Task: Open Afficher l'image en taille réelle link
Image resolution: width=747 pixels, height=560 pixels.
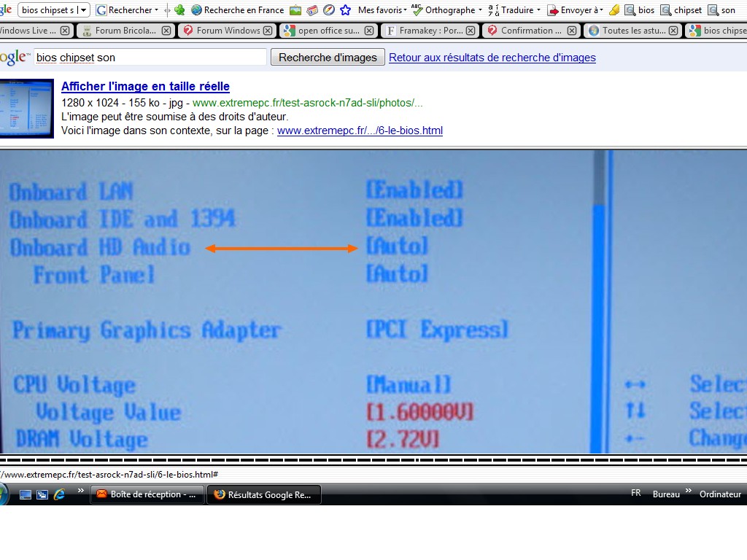Action: coord(145,86)
